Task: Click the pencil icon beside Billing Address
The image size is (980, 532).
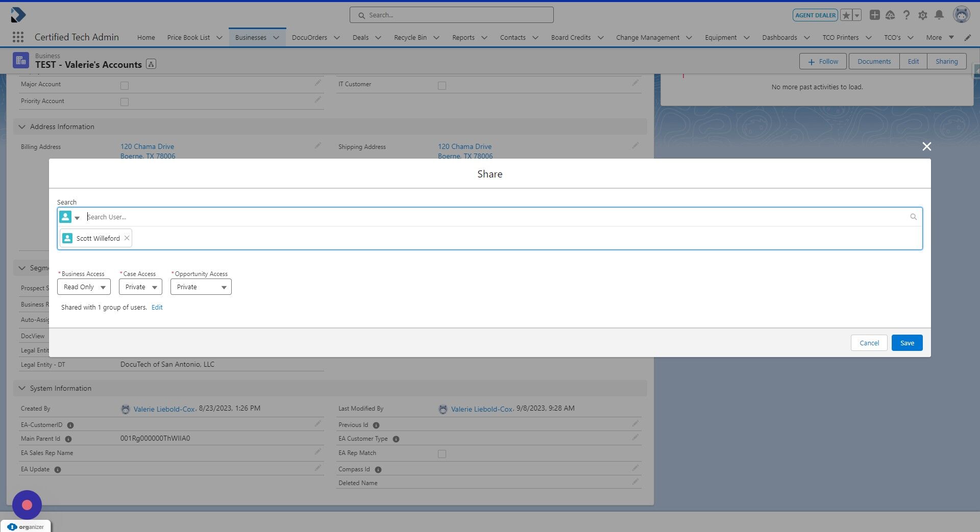Action: (317, 146)
